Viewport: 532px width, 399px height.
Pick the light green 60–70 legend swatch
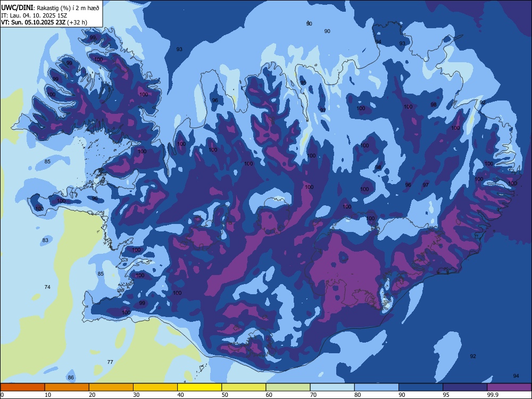tap(288, 387)
